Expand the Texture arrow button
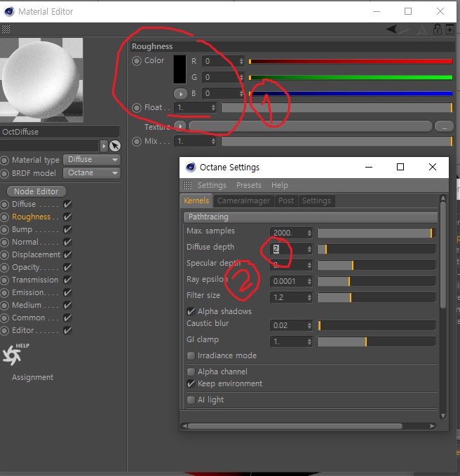This screenshot has height=476, width=460. [180, 126]
